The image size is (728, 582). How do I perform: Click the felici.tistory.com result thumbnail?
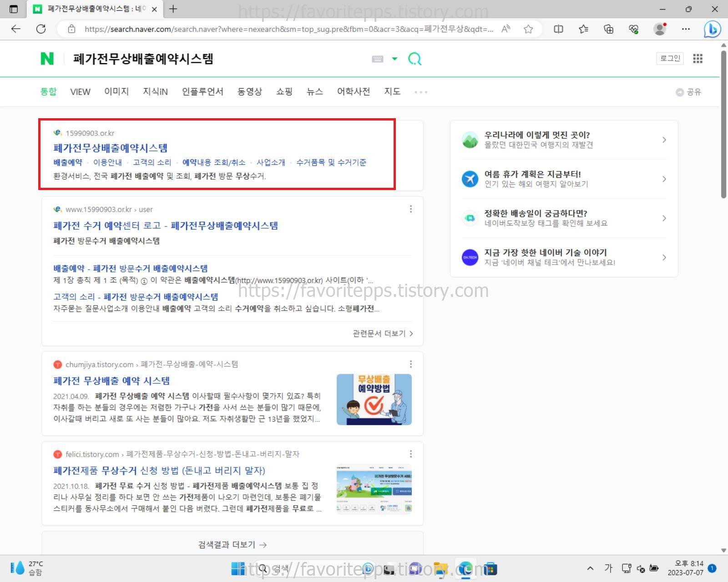[x=374, y=489]
